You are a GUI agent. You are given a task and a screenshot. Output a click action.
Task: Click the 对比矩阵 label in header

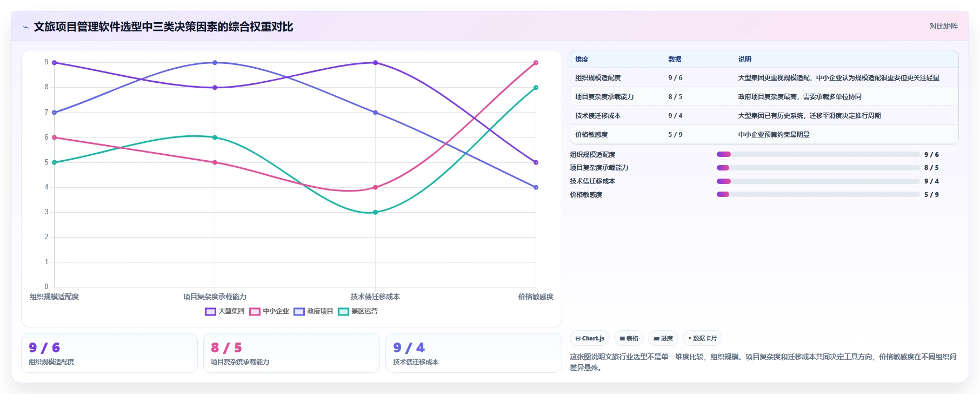point(943,27)
